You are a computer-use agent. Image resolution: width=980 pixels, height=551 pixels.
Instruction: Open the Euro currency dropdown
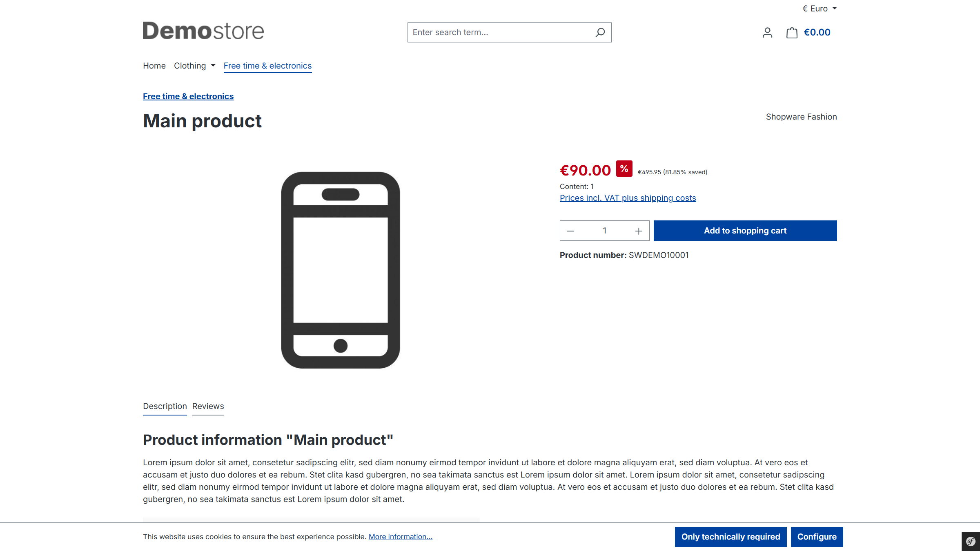(x=819, y=8)
